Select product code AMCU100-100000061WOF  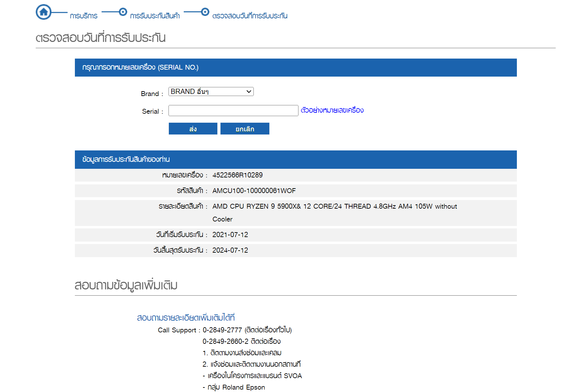point(254,191)
